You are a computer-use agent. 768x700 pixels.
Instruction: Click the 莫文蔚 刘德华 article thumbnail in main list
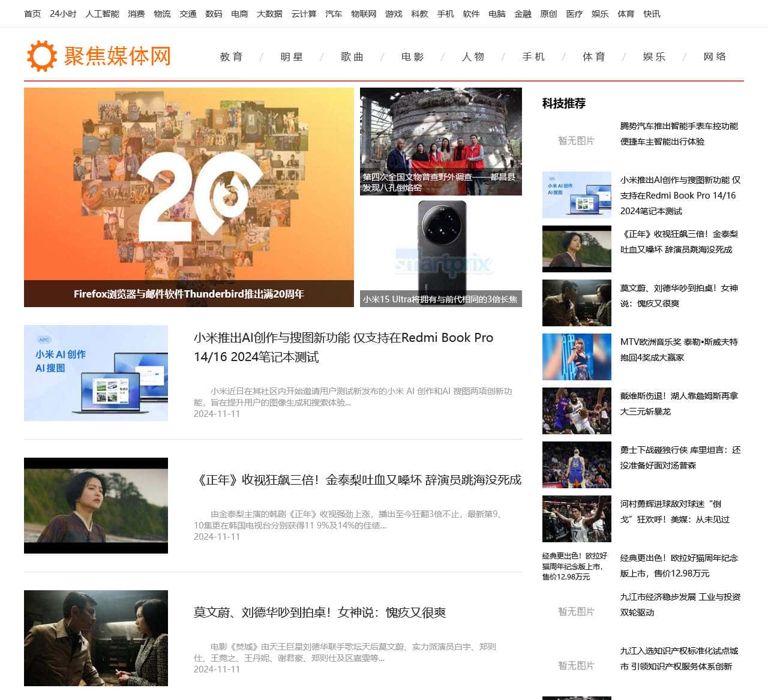(x=96, y=638)
